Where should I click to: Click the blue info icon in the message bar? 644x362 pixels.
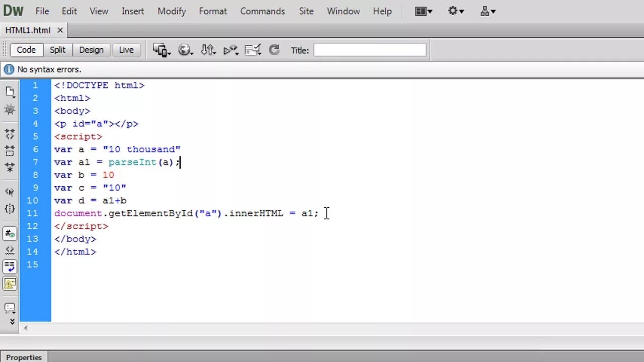(9, 69)
